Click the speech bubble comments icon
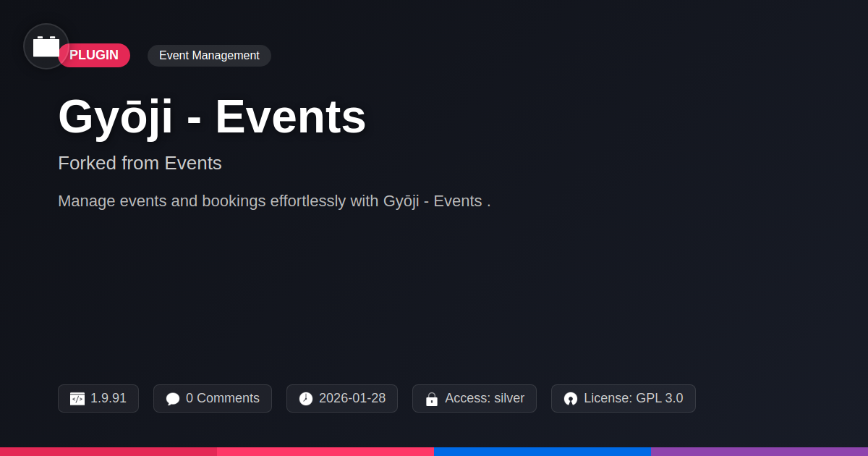The image size is (868, 456). (173, 399)
